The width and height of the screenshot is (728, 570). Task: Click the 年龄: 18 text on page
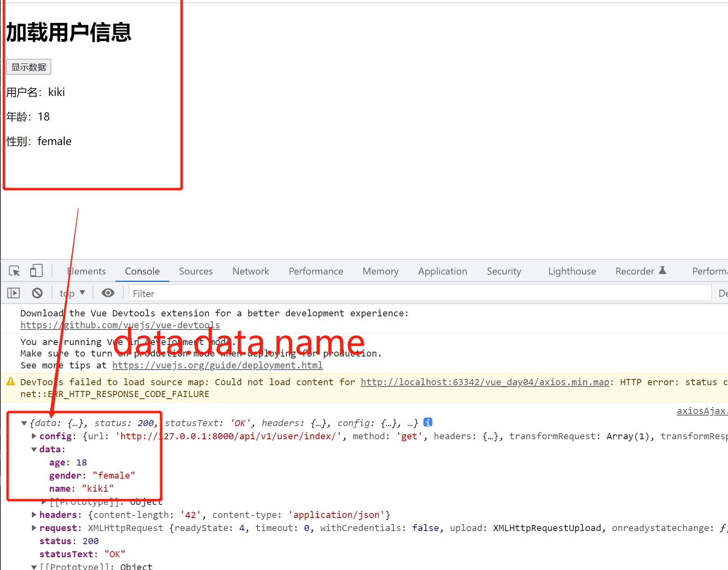coord(28,117)
